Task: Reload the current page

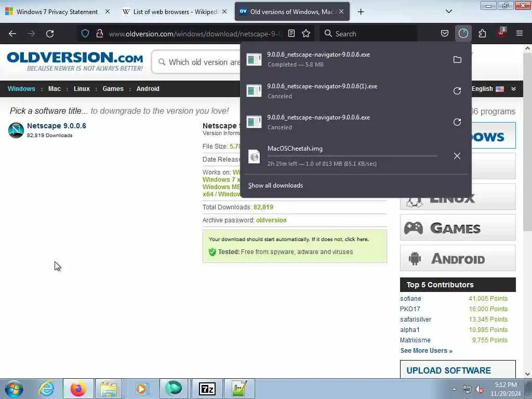Action: pyautogui.click(x=50, y=34)
